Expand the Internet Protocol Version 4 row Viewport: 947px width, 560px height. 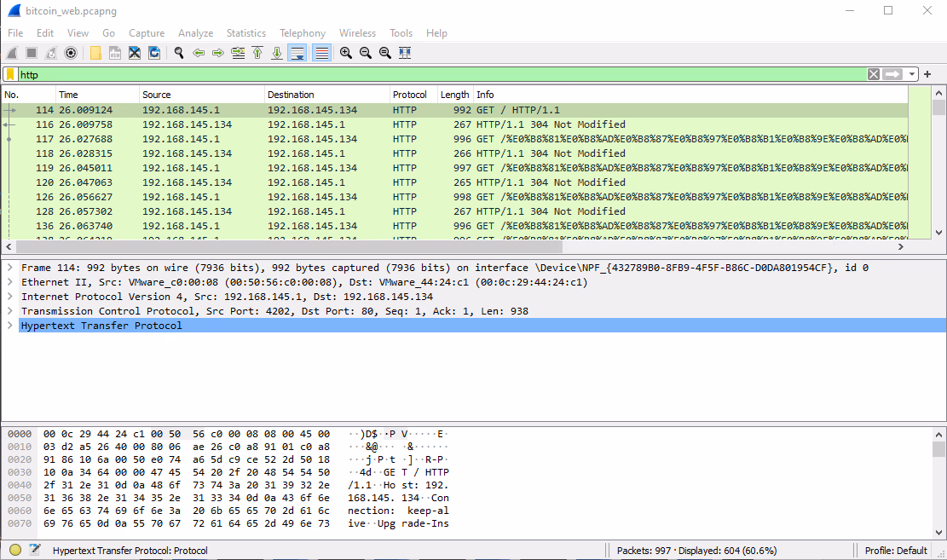point(9,296)
